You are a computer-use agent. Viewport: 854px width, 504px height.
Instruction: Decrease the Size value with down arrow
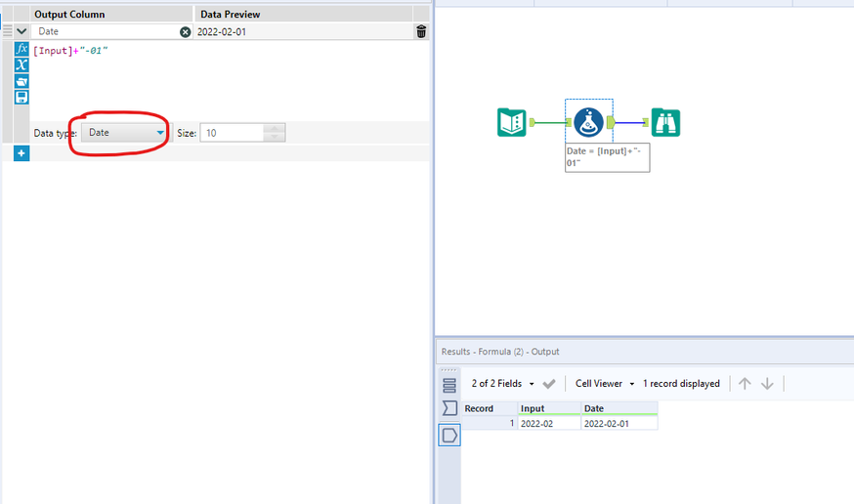pyautogui.click(x=275, y=137)
